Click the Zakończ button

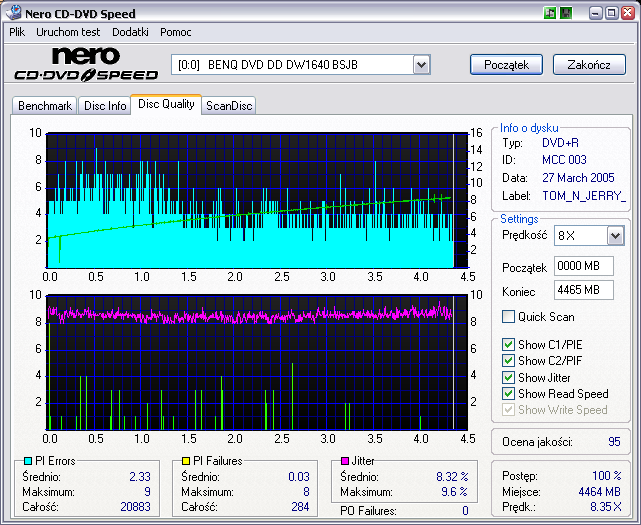tap(589, 65)
